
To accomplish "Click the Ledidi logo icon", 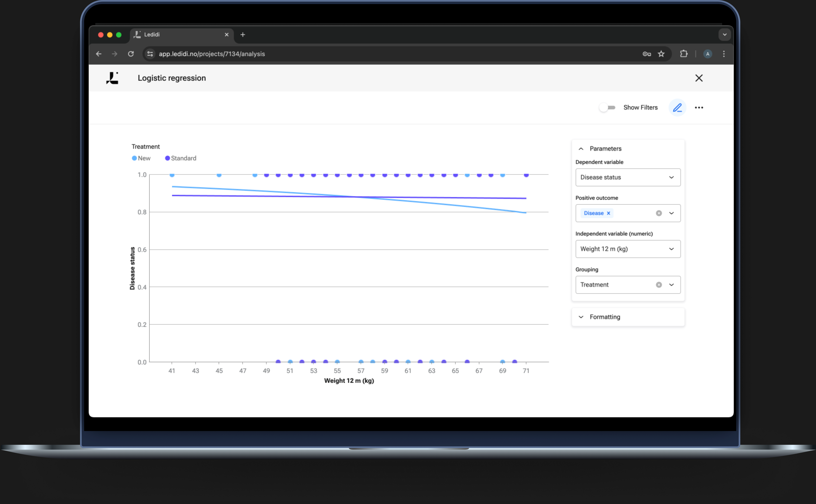I will click(x=112, y=78).
